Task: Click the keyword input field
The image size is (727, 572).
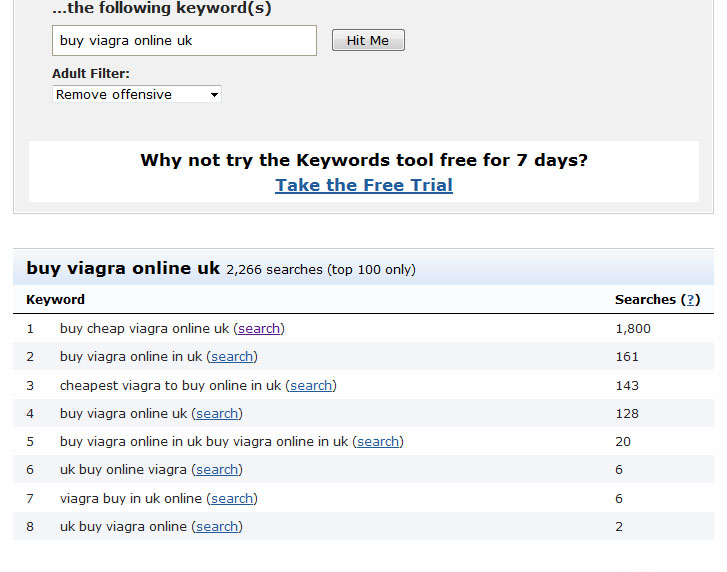Action: tap(184, 41)
